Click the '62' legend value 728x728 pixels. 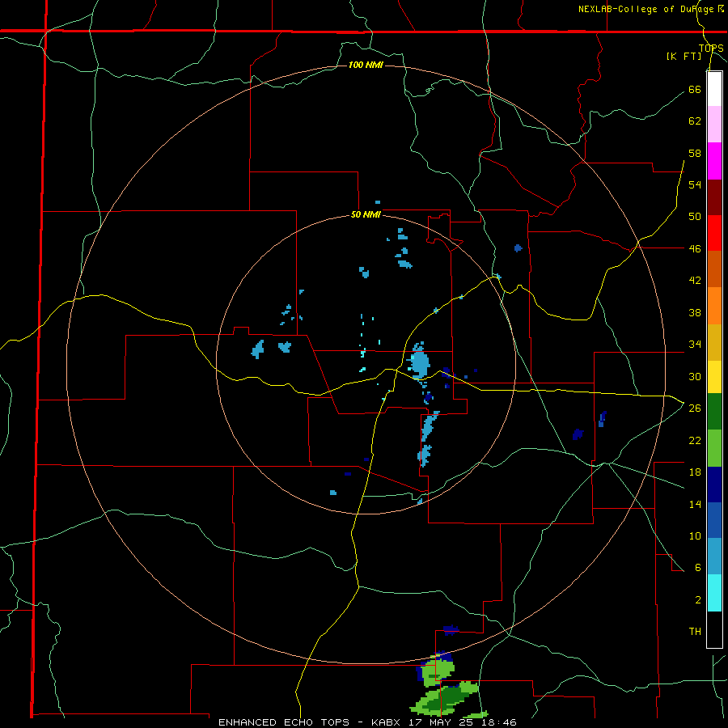pyautogui.click(x=695, y=121)
